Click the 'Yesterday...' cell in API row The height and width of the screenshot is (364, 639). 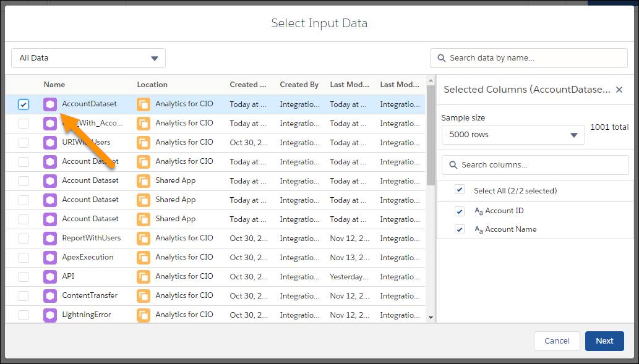tap(350, 277)
